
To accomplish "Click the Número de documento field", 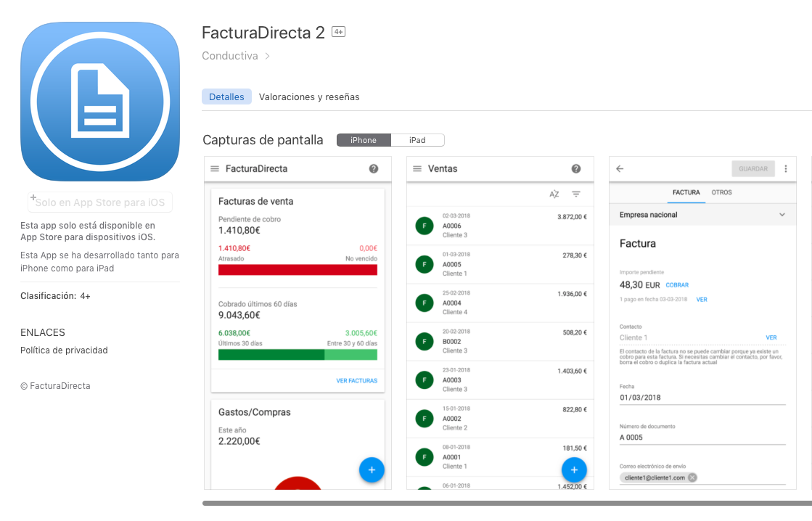I will point(702,437).
